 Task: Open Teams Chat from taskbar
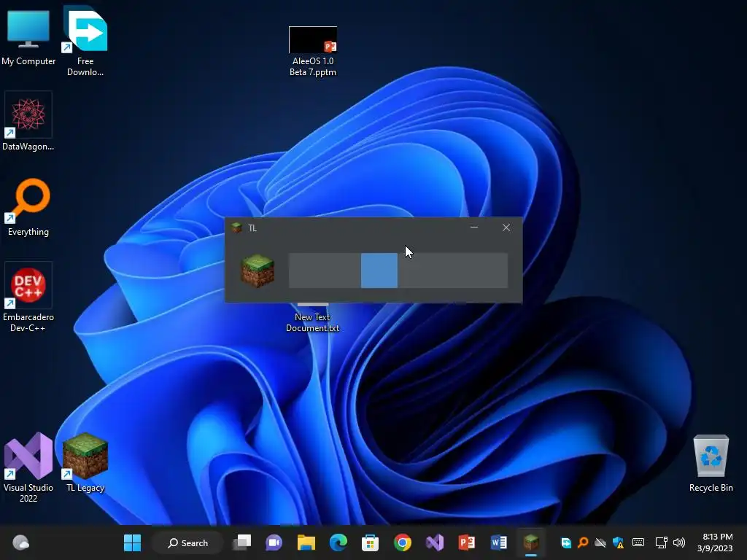click(x=274, y=542)
